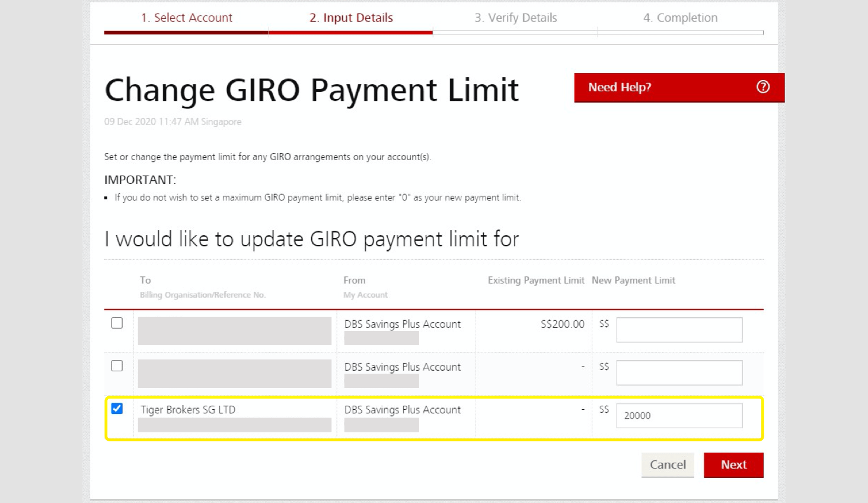
Task: Focus new payment limit field in second row
Action: (679, 373)
